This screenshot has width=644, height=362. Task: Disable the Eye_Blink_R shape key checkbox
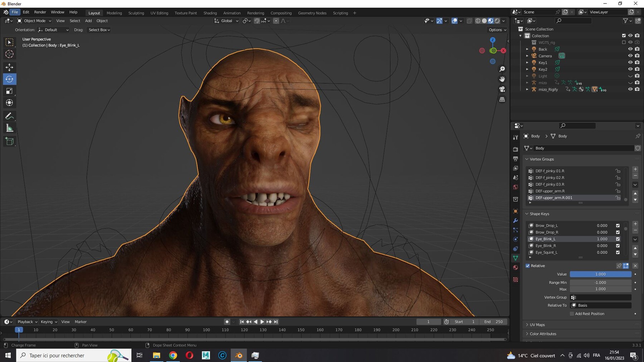click(618, 246)
